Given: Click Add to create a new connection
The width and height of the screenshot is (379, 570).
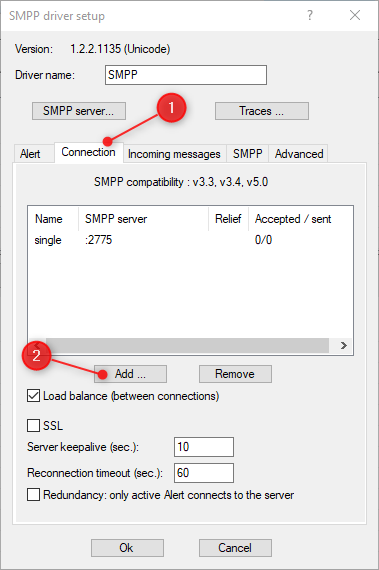Looking at the screenshot, I should (130, 374).
